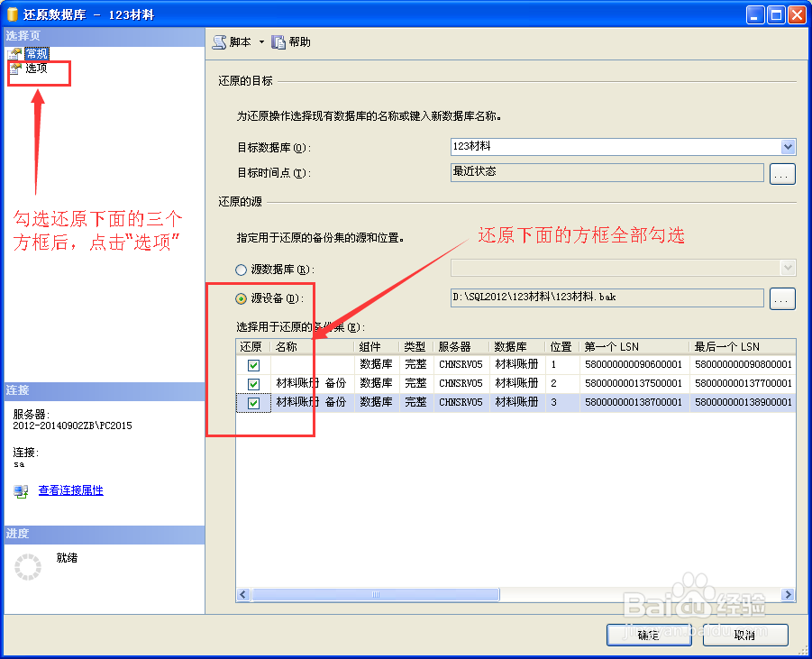
Task: Click the horizontal scrollbar below backup sets
Action: tap(374, 594)
